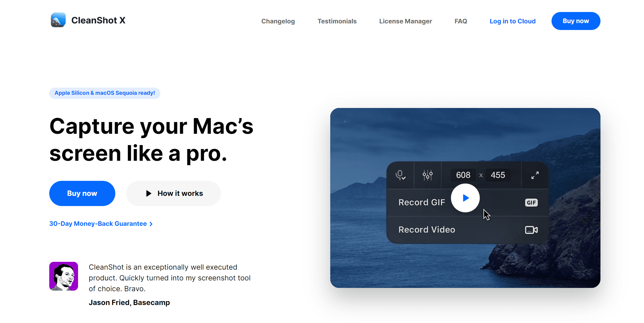
Task: Click the fullscreen expand arrows icon
Action: [x=535, y=175]
